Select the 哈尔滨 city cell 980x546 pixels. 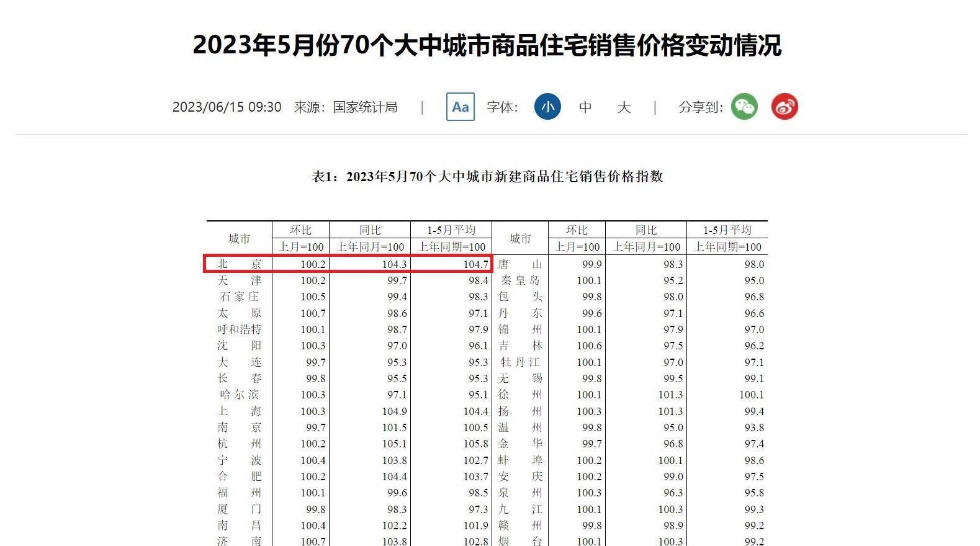click(239, 395)
